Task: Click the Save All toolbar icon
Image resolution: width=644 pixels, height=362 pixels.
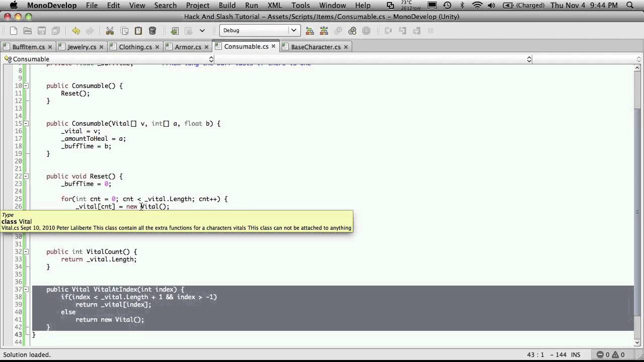Action: pyautogui.click(x=56, y=31)
